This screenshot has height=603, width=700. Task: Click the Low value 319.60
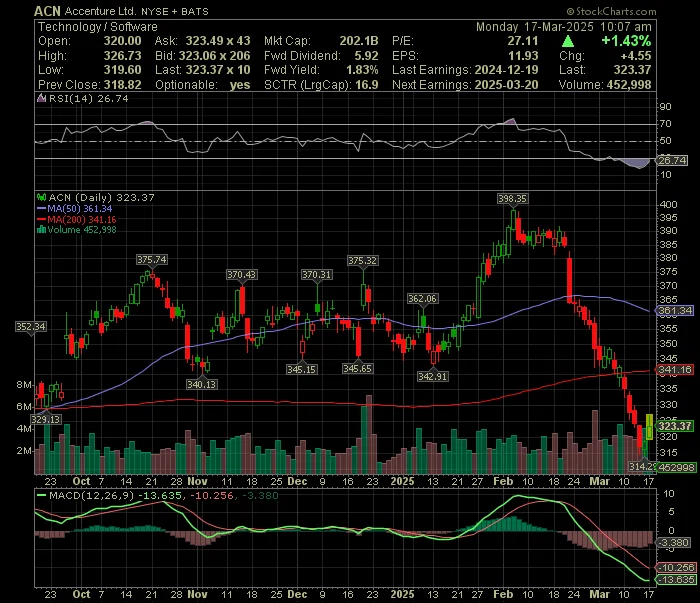tap(122, 70)
